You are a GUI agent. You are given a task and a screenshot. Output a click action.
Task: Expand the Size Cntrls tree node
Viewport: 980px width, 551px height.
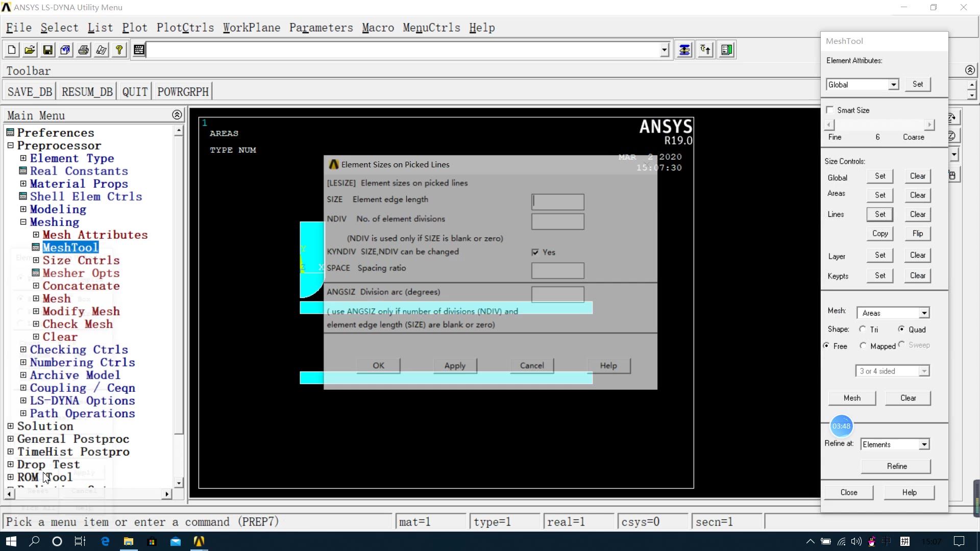[x=36, y=260]
